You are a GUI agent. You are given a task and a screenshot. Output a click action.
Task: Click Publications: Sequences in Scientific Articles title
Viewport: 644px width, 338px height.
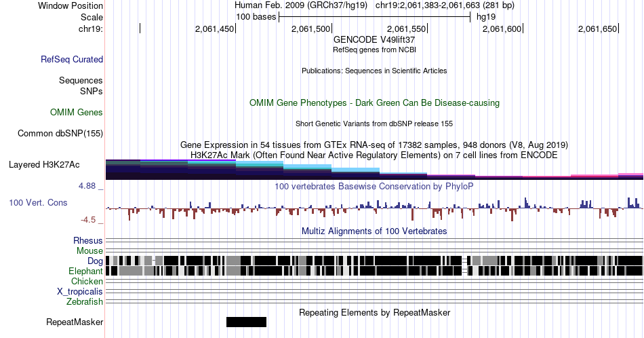tap(374, 71)
